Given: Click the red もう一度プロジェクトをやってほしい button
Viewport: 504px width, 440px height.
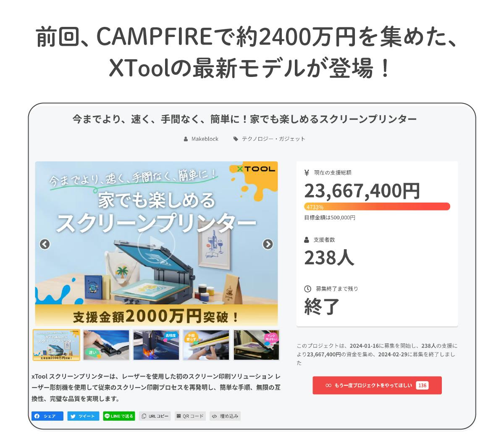Looking at the screenshot, I should coord(377,385).
